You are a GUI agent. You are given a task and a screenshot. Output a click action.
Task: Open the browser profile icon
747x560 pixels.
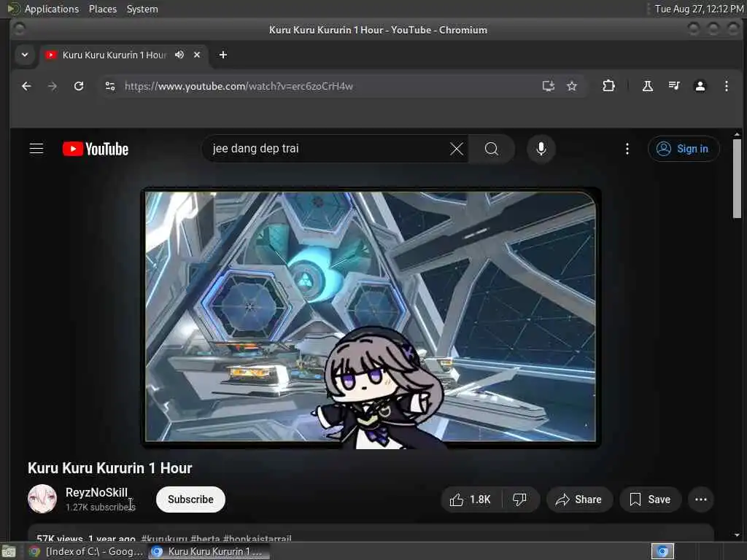coord(700,86)
